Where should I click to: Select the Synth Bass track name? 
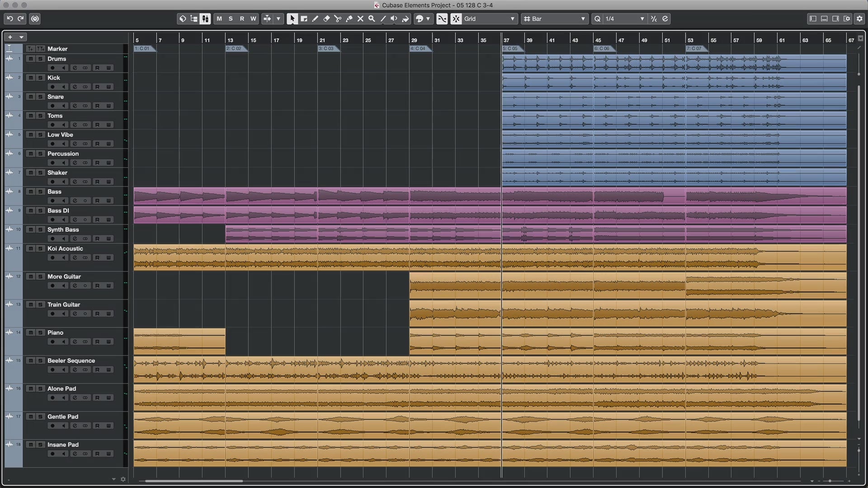(63, 230)
